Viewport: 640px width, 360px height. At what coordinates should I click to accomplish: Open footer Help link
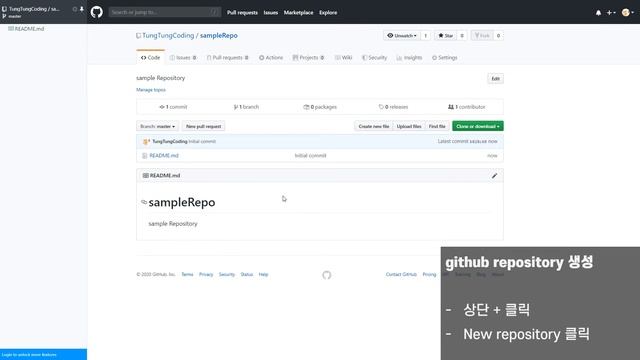tap(263, 274)
